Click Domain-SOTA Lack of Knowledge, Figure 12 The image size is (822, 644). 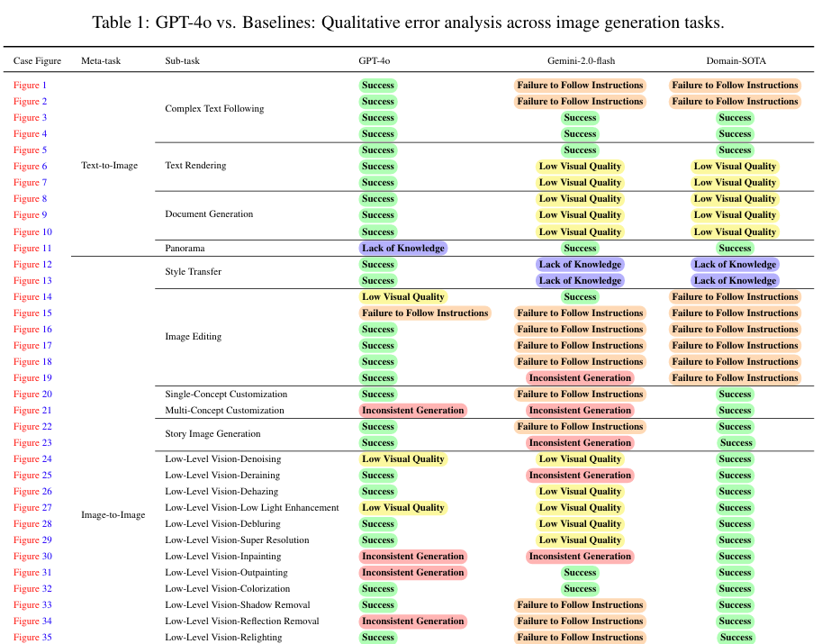736,264
